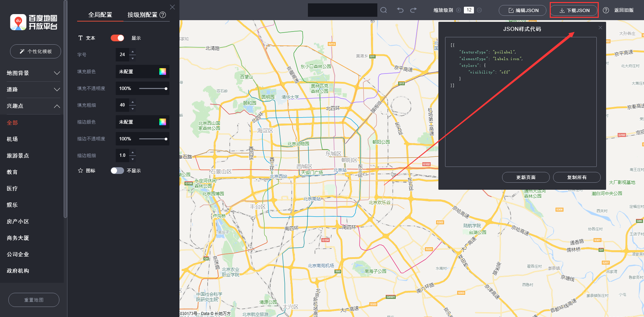
Task: Collapse the 兴趣点 section
Action: 34,106
